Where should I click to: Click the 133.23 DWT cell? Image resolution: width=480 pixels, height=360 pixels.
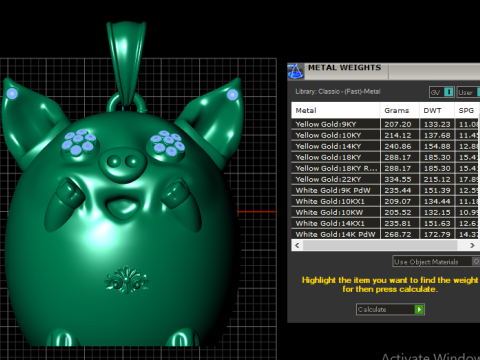(437, 124)
